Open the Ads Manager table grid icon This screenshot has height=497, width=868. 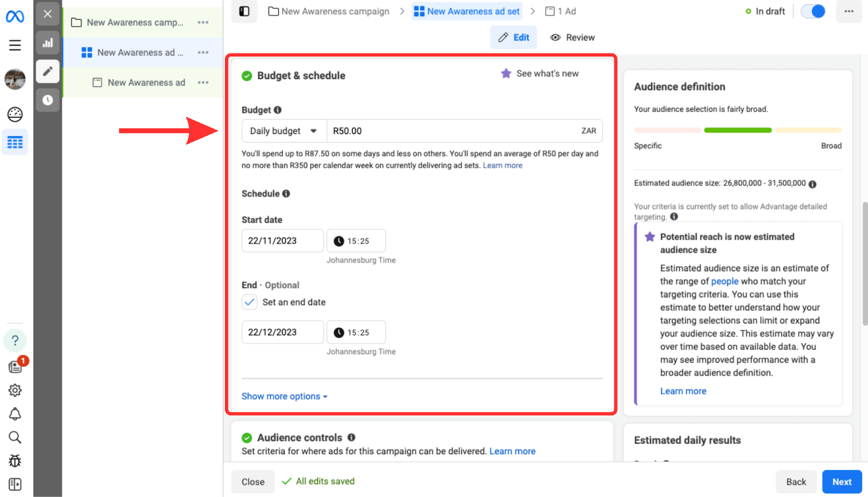coord(15,143)
